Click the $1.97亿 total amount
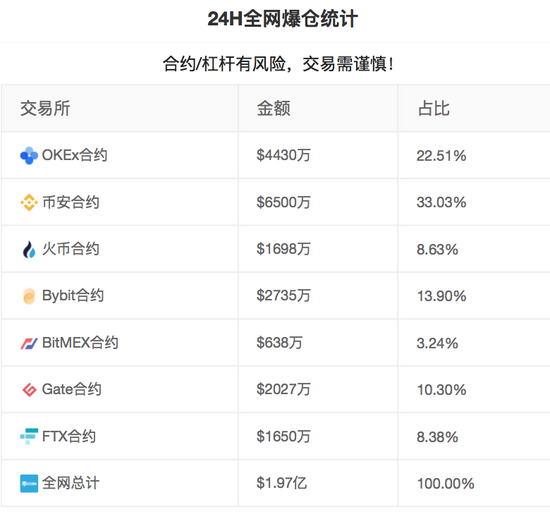Image resolution: width=550 pixels, height=515 pixels. point(282,483)
